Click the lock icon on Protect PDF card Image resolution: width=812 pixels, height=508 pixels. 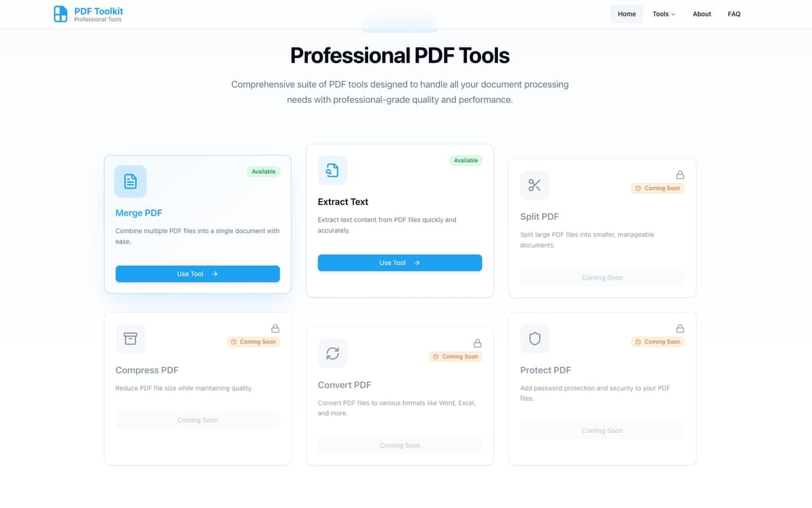680,328
